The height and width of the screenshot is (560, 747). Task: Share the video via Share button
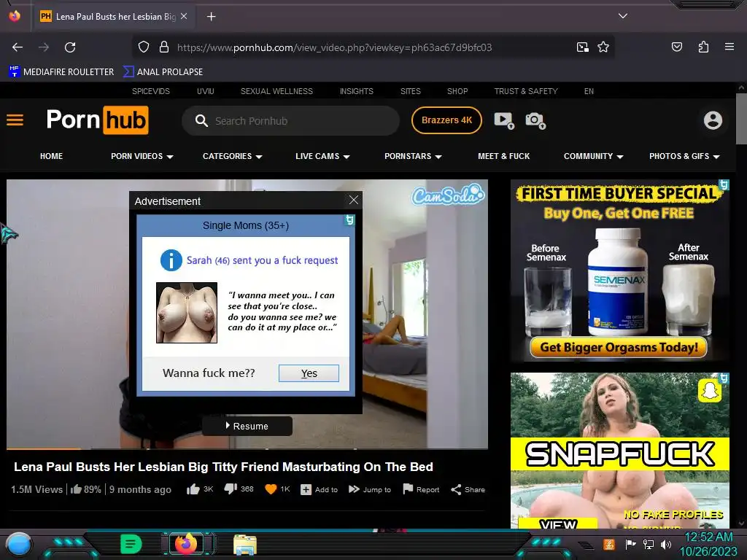[468, 489]
